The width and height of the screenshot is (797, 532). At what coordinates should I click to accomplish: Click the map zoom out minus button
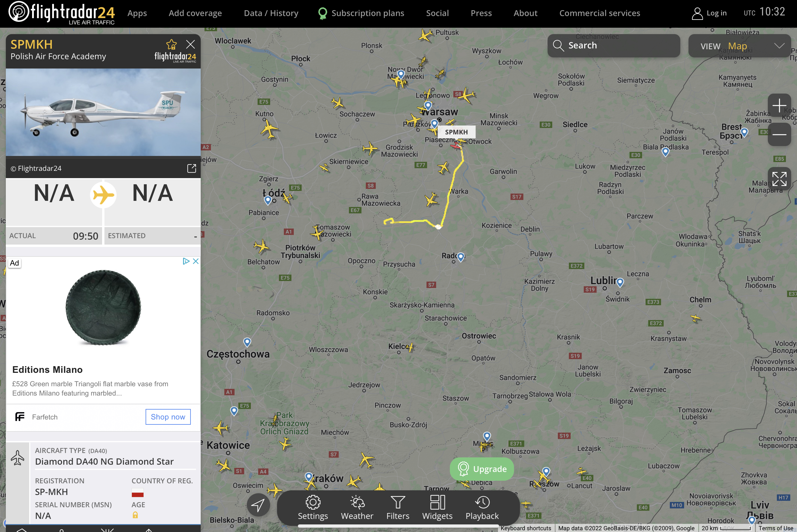779,134
